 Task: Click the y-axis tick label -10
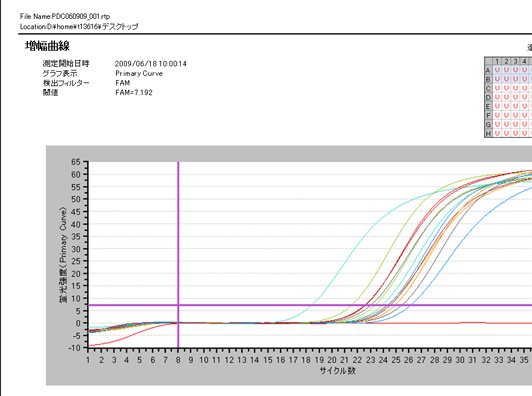(x=75, y=348)
